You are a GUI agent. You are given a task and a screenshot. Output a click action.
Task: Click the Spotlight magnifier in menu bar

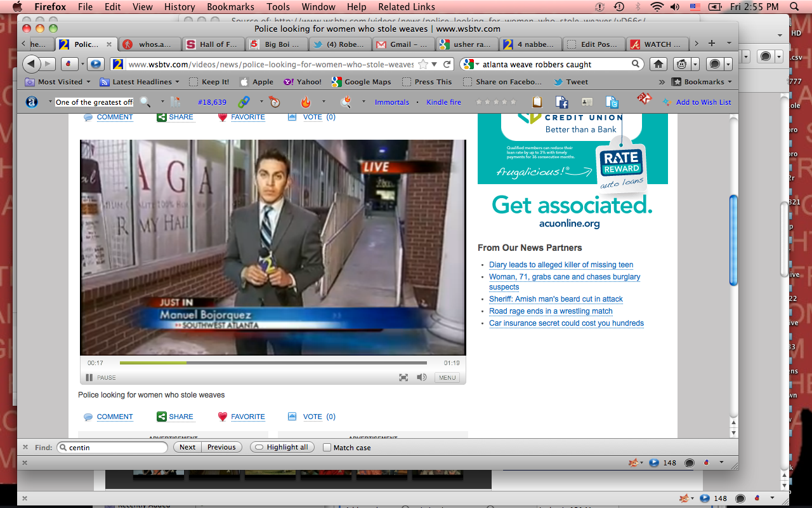point(794,7)
